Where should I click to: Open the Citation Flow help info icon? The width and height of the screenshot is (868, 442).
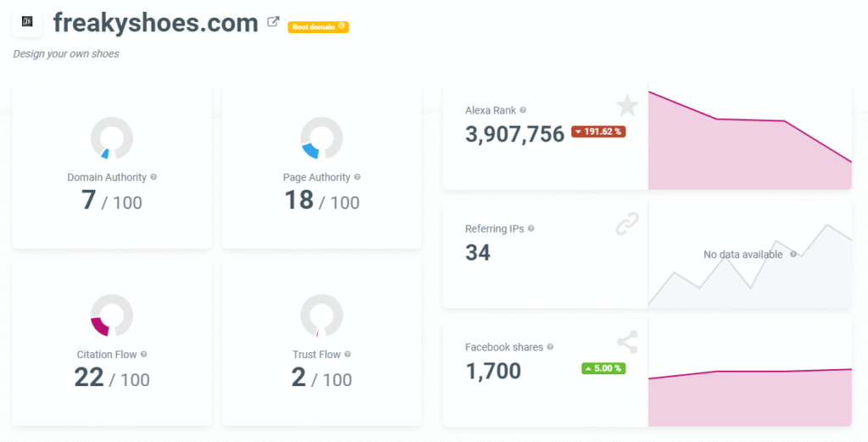pyautogui.click(x=144, y=355)
